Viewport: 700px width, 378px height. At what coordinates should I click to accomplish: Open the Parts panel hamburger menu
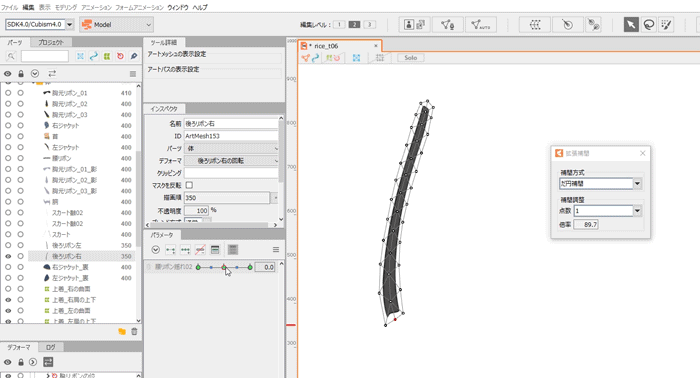click(x=133, y=74)
